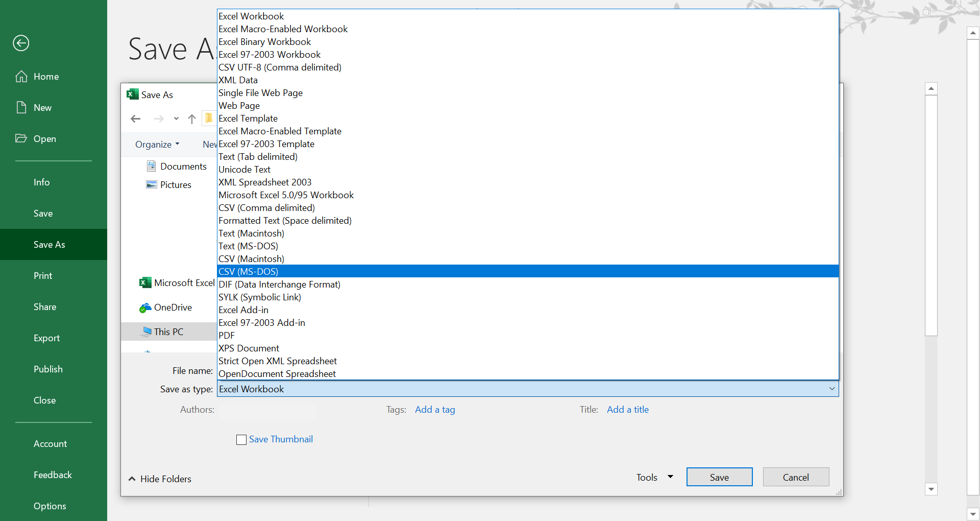
Task: Choose XPS Document type
Action: click(x=528, y=348)
